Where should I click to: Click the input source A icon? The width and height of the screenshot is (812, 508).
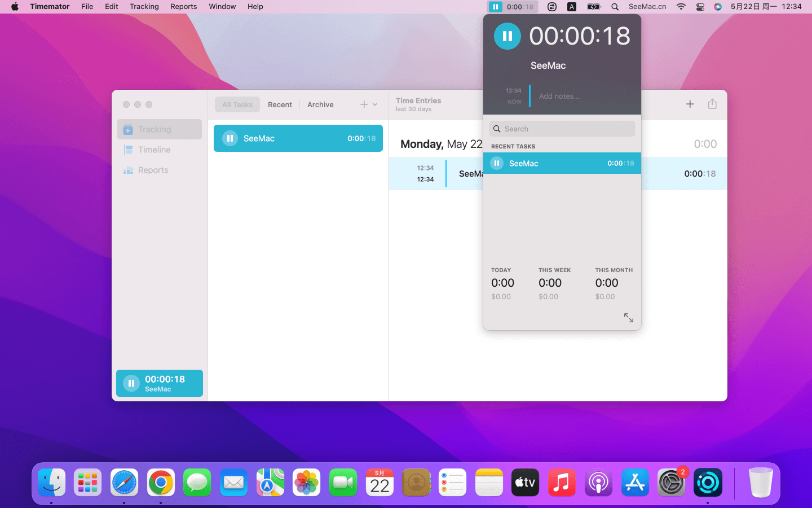coord(572,7)
